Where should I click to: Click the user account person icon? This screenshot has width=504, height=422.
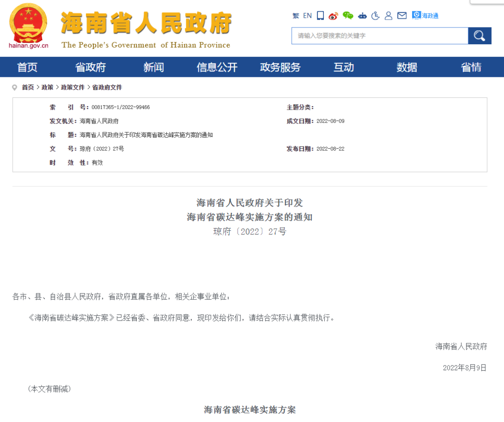click(x=388, y=16)
